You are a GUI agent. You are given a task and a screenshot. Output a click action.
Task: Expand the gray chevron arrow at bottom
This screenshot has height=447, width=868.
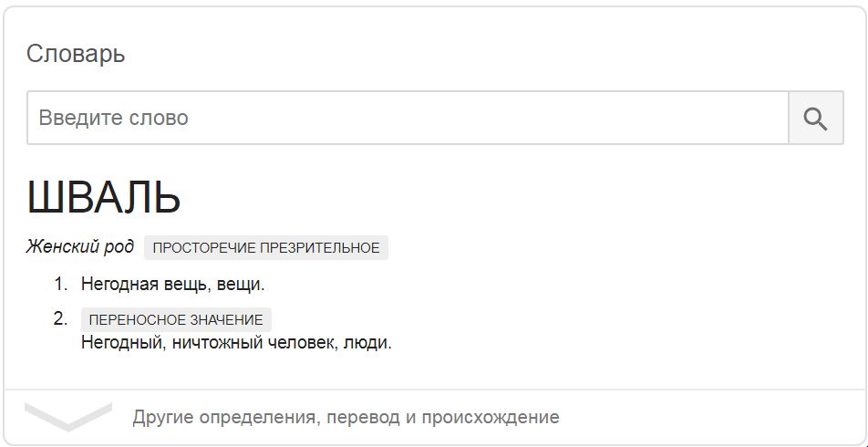point(68,417)
